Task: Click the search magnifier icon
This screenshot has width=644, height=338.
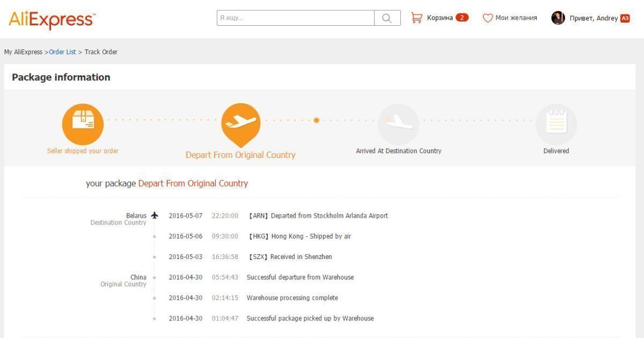Action: [387, 18]
